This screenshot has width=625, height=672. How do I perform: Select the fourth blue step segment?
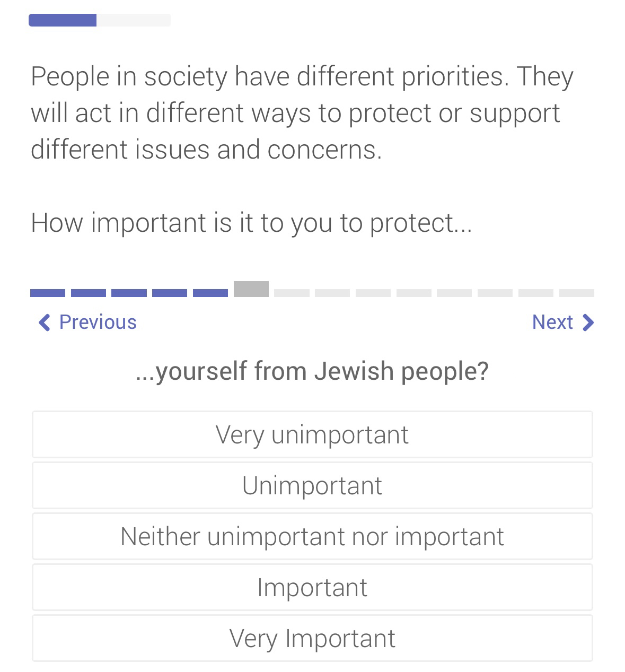(x=170, y=293)
